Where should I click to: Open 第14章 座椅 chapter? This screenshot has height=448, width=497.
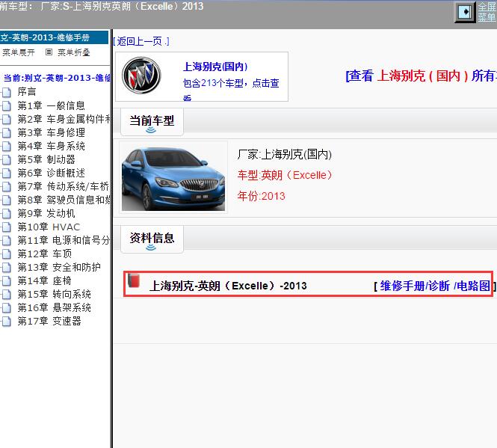[44, 280]
